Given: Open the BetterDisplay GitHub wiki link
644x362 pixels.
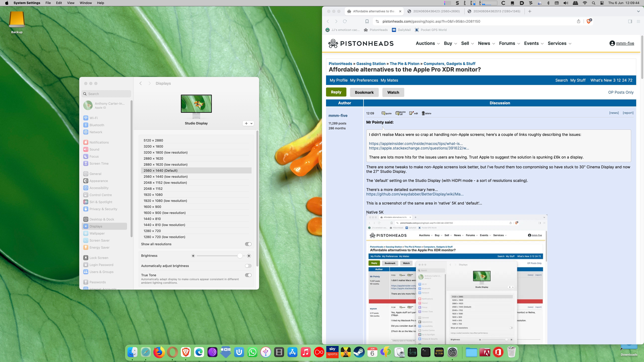Looking at the screenshot, I should click(415, 194).
